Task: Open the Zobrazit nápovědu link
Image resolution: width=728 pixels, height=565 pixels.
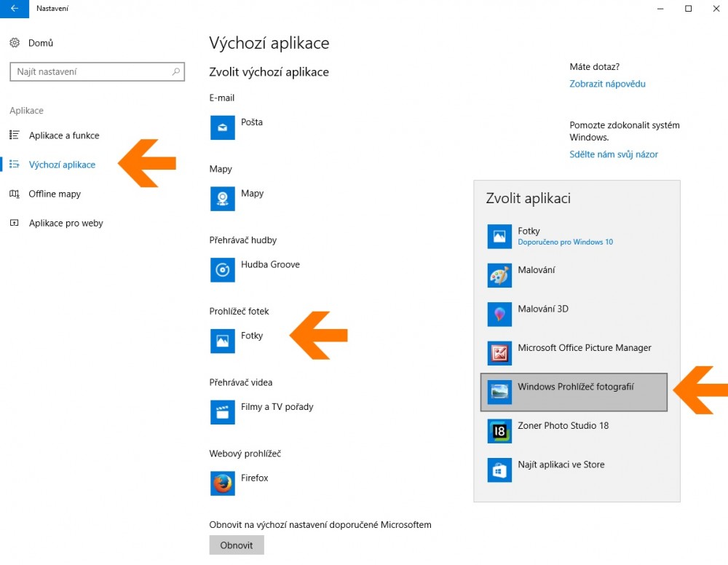Action: click(x=607, y=84)
